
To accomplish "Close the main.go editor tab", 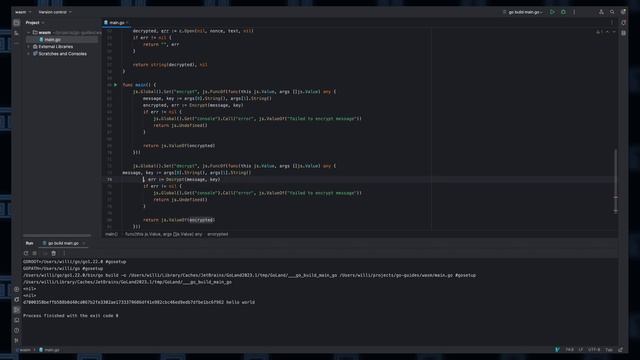I will pos(127,23).
